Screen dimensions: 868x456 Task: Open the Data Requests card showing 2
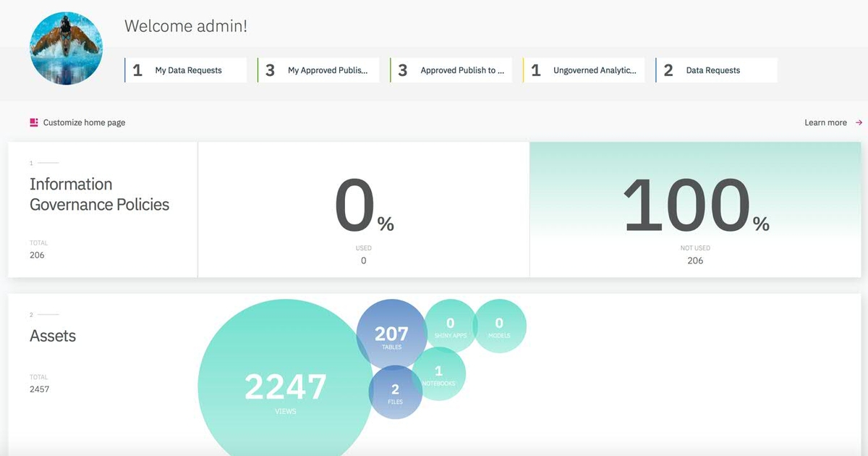pyautogui.click(x=716, y=69)
